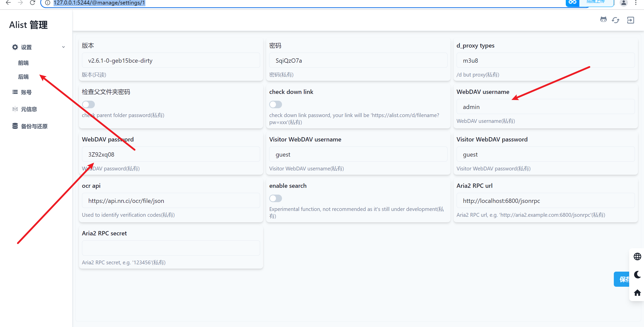Open the browser profile avatar icon
The height and width of the screenshot is (327, 644).
(x=623, y=3)
